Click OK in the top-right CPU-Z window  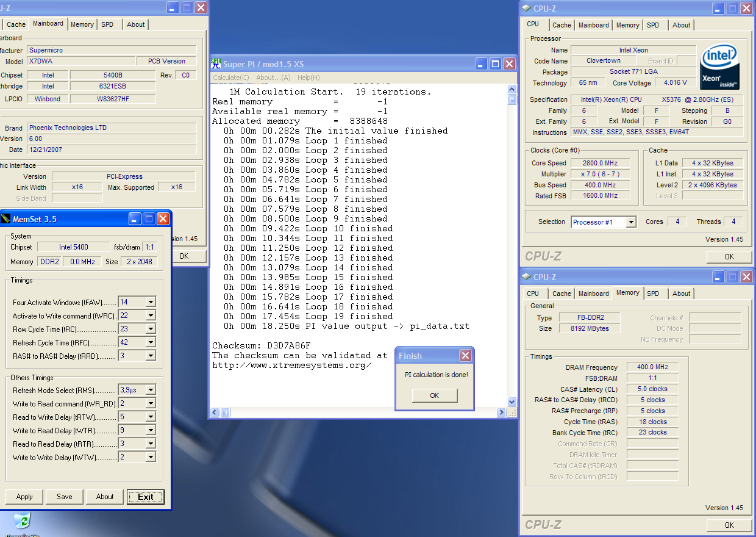729,256
